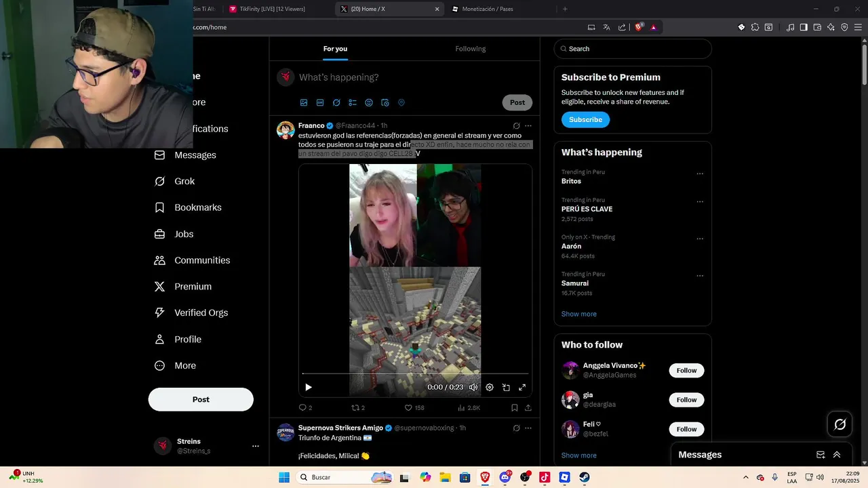Screen dimensions: 868x488
Task: Switch to the Following tab
Action: (x=471, y=49)
